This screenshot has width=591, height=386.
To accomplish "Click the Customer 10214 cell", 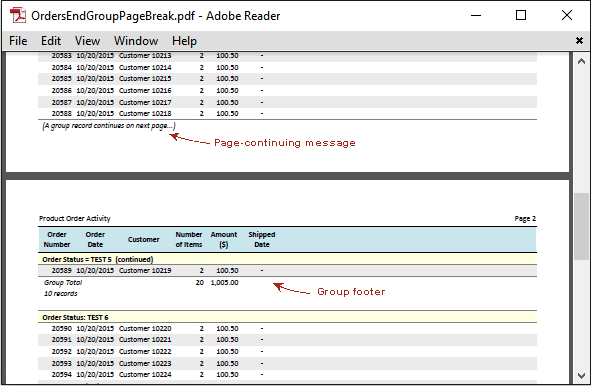I will click(145, 67).
